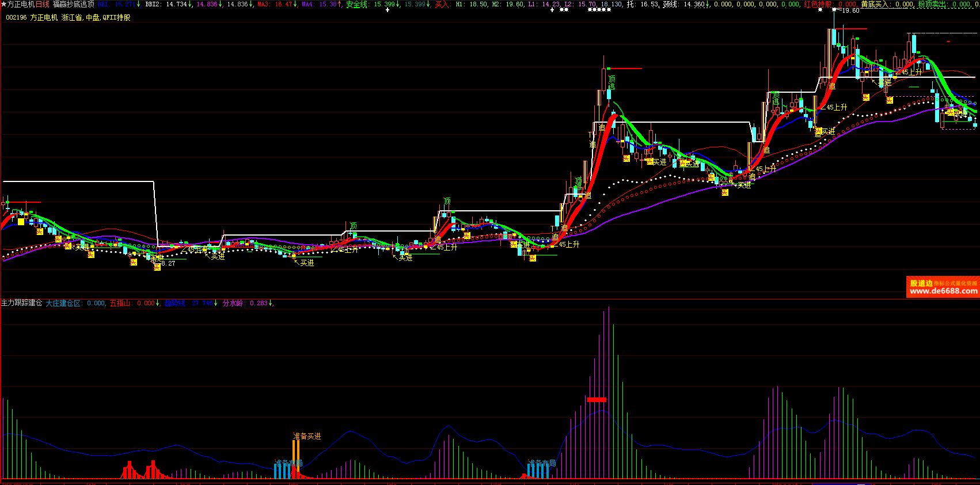Screen dimensions: 980x485
Task: Click the green down arrow after 分水岭 value
Action: pos(271,303)
